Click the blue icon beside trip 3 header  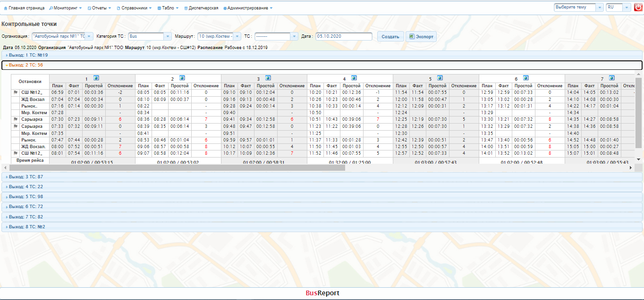coord(268,78)
